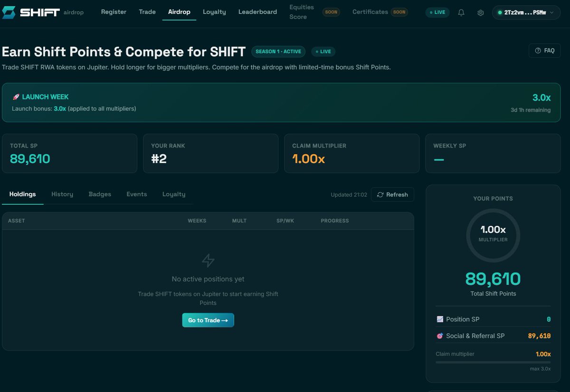
Task: Click the SOON badge beside Certificates
Action: 399,12
